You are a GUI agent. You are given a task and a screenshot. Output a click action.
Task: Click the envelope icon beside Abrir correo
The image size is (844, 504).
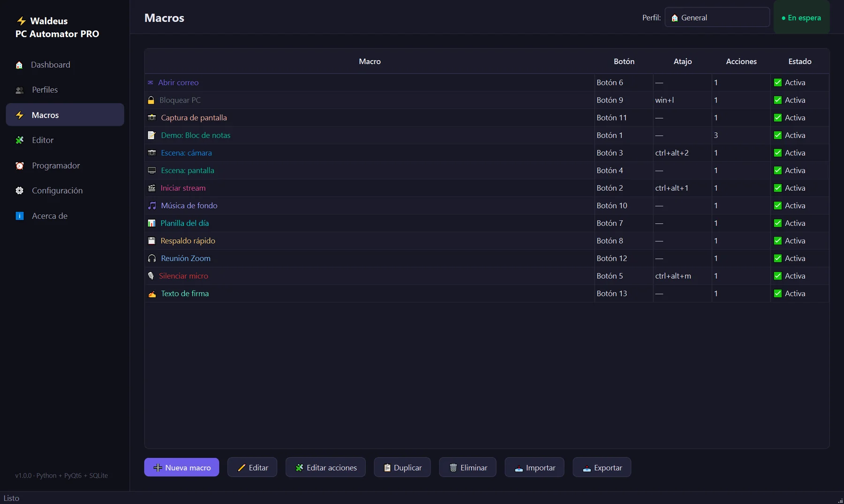[151, 83]
